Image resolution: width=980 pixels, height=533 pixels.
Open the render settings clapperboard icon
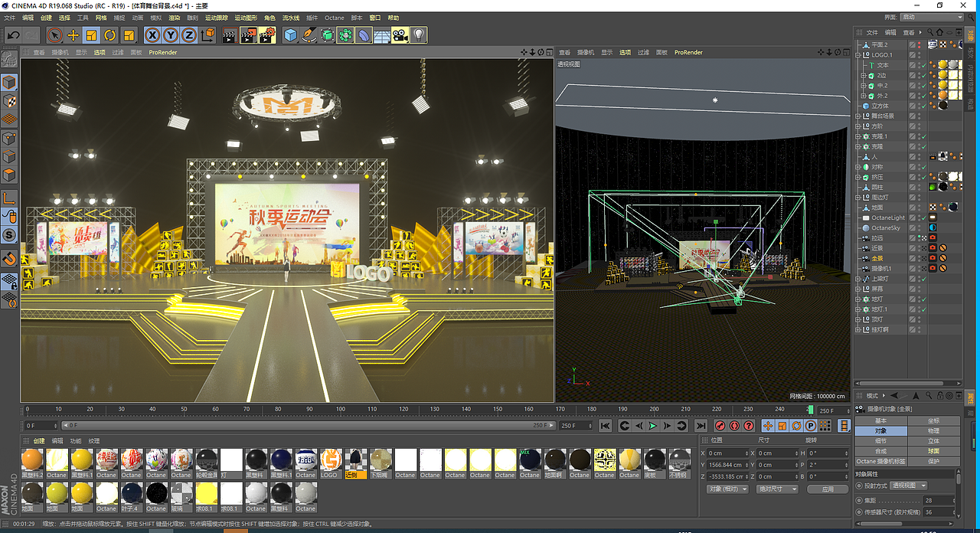coord(267,34)
